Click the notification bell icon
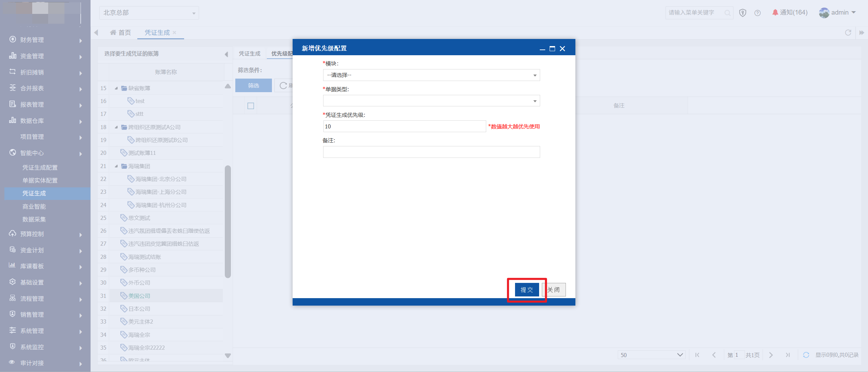The height and width of the screenshot is (372, 868). pyautogui.click(x=775, y=13)
